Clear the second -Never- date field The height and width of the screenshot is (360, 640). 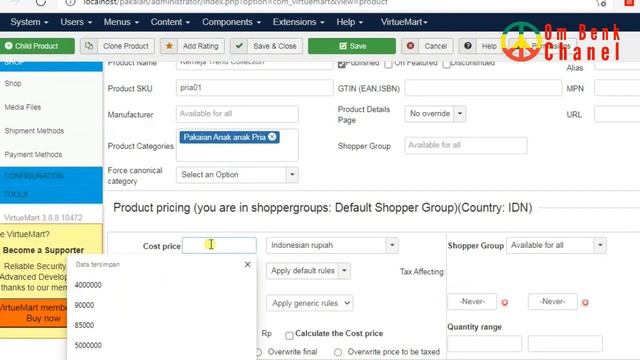(585, 302)
